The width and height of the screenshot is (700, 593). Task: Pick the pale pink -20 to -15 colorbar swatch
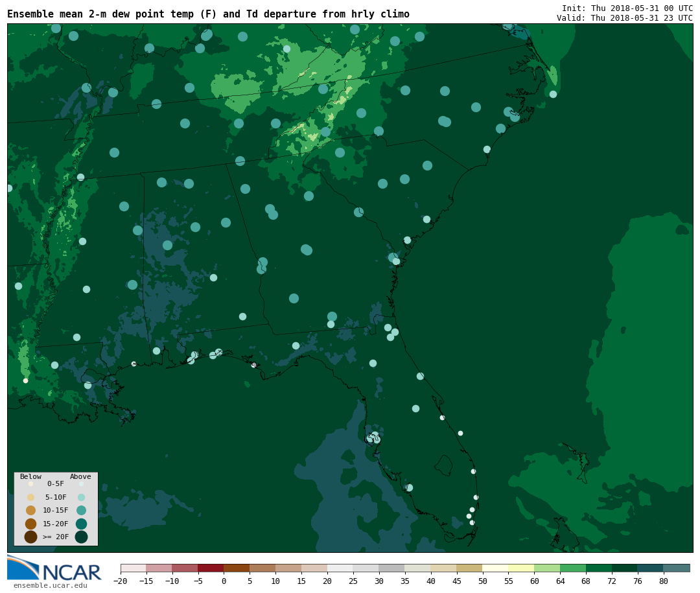pyautogui.click(x=134, y=568)
